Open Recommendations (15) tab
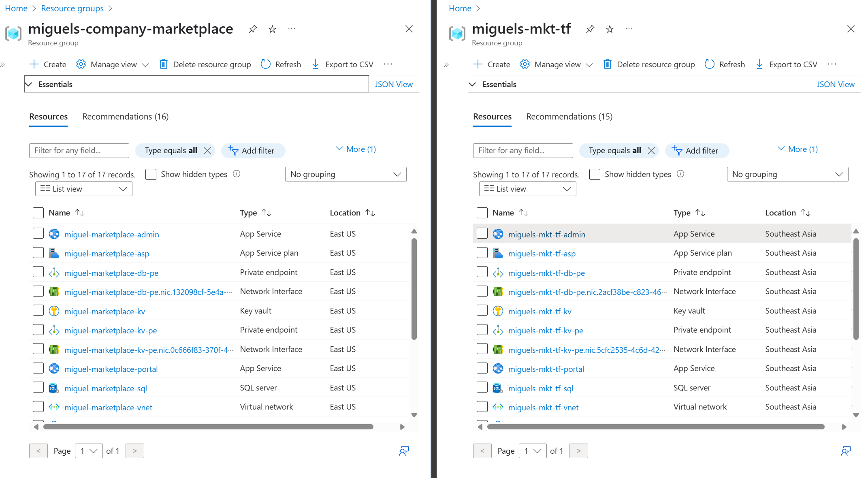The height and width of the screenshot is (478, 868). coord(569,117)
